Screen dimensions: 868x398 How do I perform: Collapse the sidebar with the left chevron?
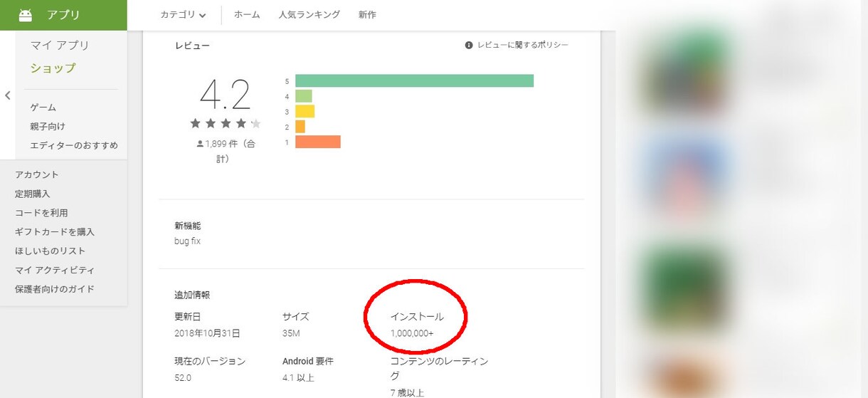pyautogui.click(x=8, y=95)
